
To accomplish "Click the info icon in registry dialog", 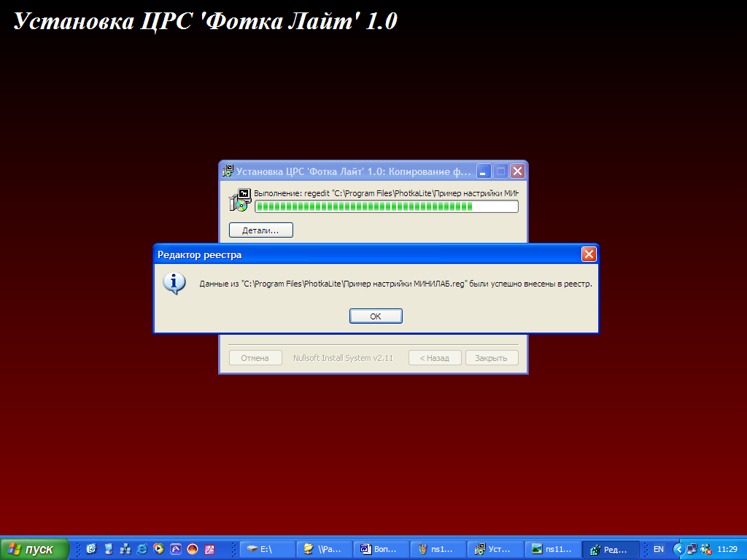I will [174, 284].
